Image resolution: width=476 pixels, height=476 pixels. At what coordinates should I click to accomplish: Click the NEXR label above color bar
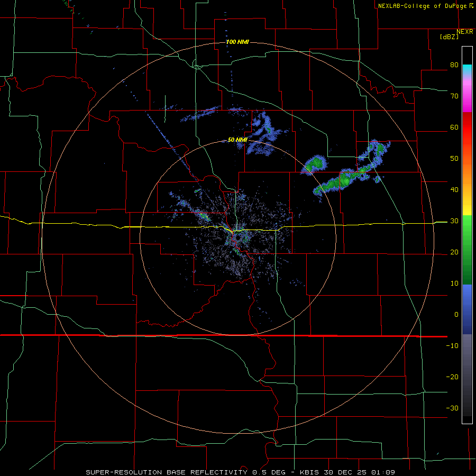click(465, 32)
